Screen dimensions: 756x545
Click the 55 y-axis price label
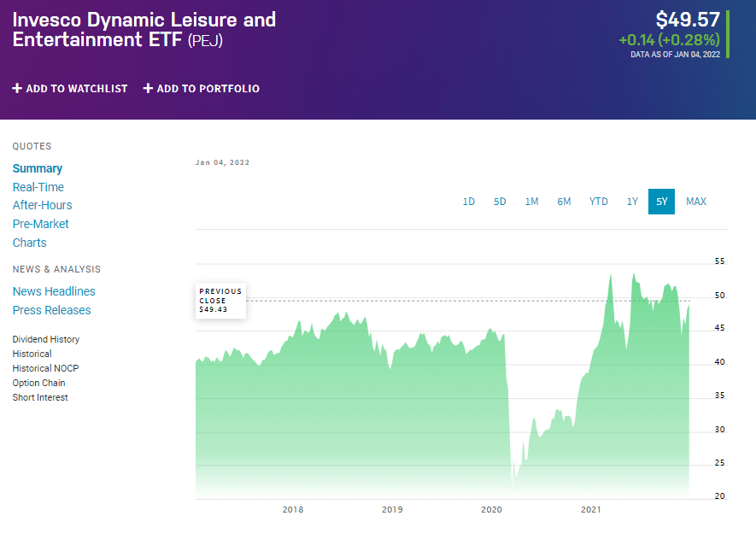(720, 261)
